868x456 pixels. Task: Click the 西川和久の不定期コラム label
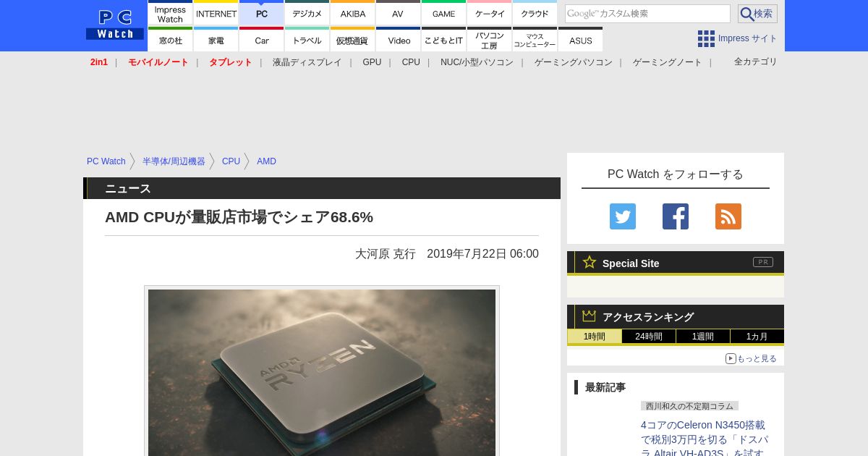tap(689, 406)
